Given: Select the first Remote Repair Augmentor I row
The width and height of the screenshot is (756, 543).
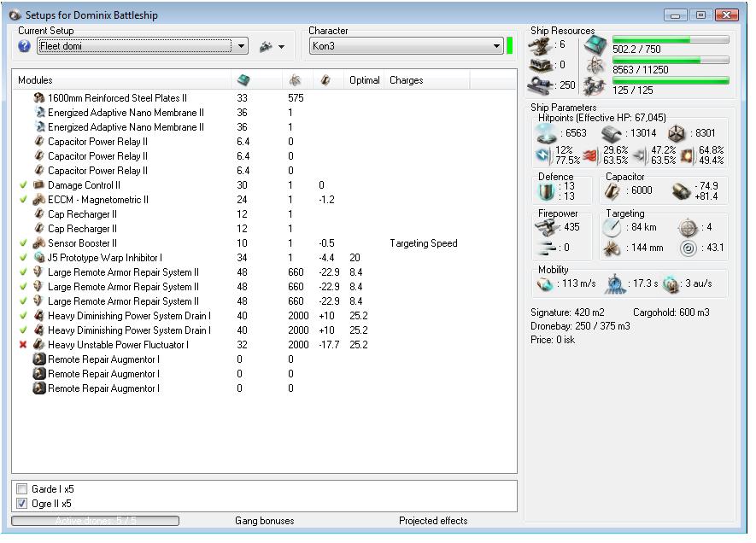Looking at the screenshot, I should click(264, 359).
